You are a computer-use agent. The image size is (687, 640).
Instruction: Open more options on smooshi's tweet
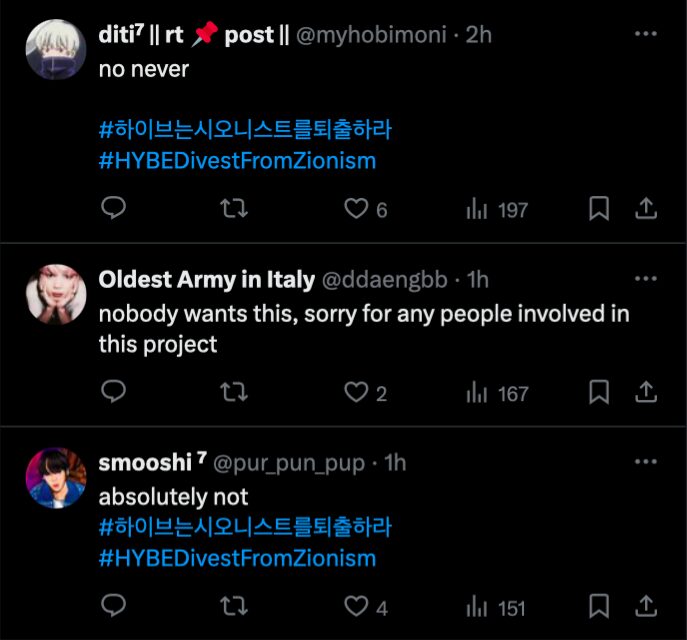click(x=646, y=463)
